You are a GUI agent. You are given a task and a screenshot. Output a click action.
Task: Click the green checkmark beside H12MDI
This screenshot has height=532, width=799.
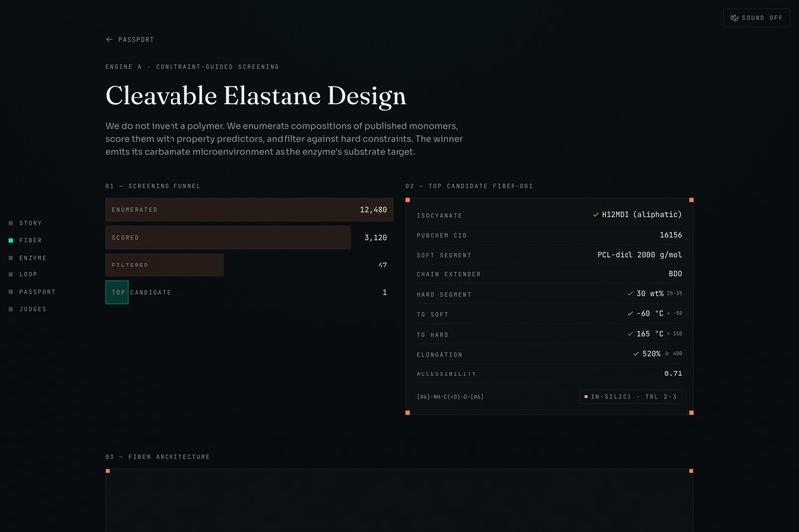coord(595,215)
